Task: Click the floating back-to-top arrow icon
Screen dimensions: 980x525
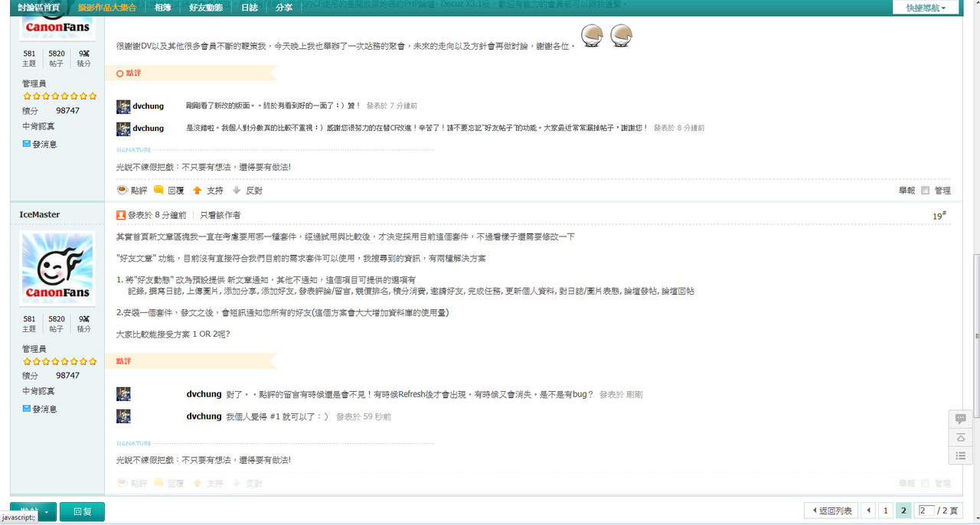Action: point(960,437)
